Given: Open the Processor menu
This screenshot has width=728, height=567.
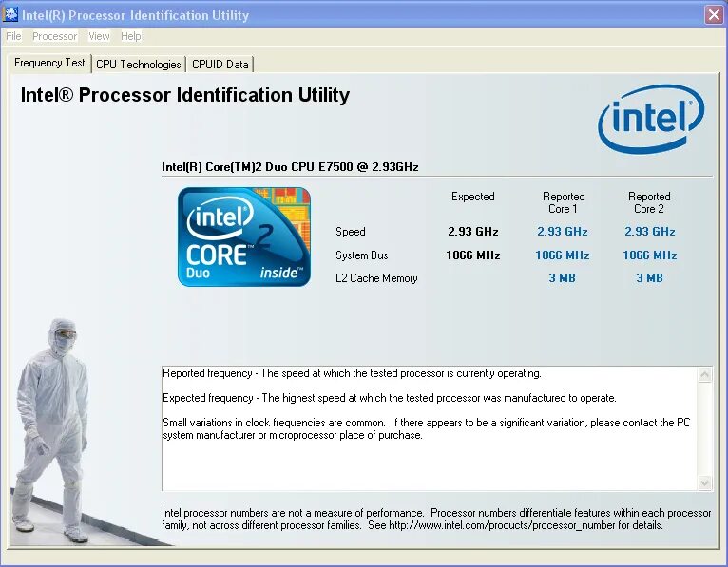Looking at the screenshot, I should [x=54, y=36].
